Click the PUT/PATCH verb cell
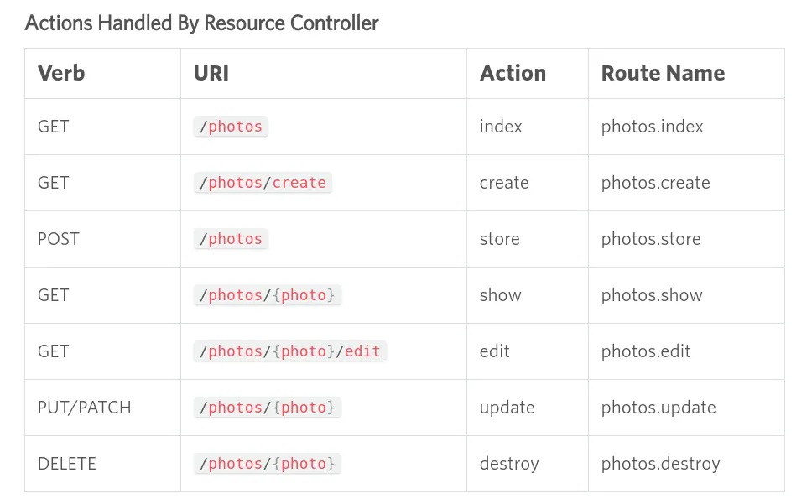 pos(84,408)
